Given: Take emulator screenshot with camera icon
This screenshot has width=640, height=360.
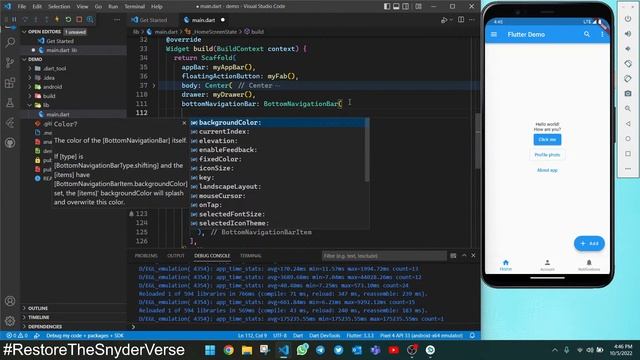Looking at the screenshot, I should 628,93.
